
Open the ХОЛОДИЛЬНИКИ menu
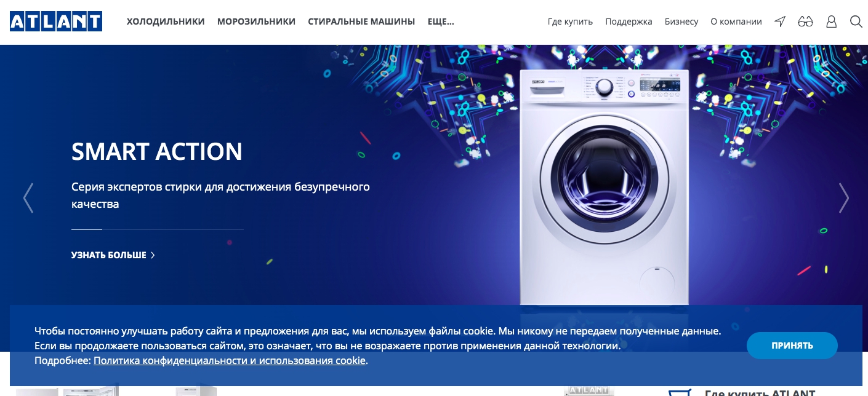click(166, 22)
